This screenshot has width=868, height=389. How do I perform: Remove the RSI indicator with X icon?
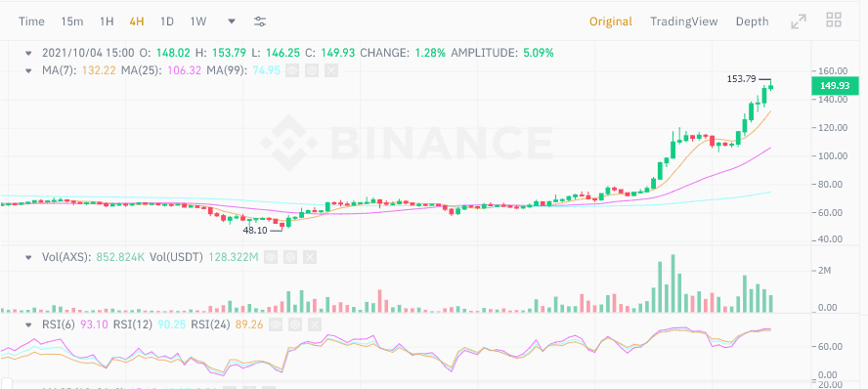point(314,324)
